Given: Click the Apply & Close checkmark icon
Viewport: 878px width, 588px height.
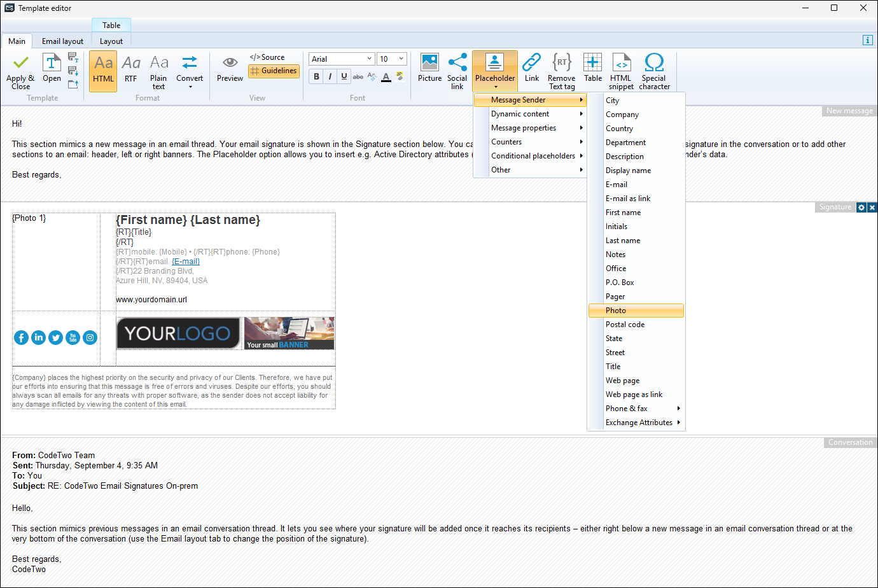Looking at the screenshot, I should [x=20, y=63].
